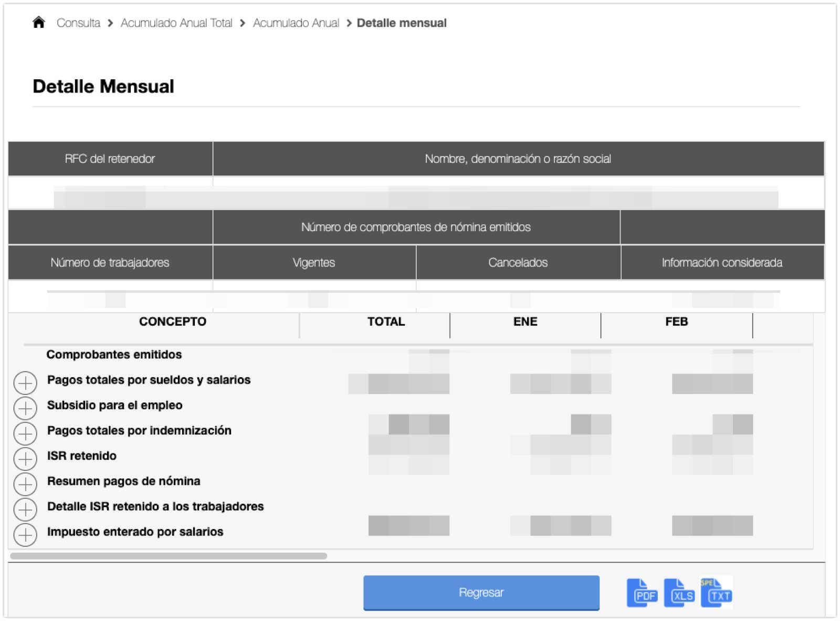Viewport: 840px width, 621px height.
Task: Expand Resumen pagos de nómina row
Action: [x=25, y=484]
